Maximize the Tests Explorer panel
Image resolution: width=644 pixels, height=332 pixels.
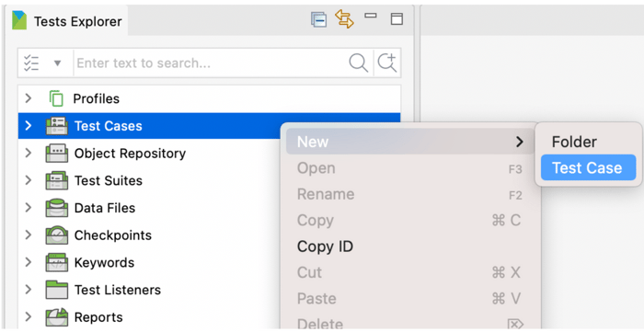click(397, 19)
